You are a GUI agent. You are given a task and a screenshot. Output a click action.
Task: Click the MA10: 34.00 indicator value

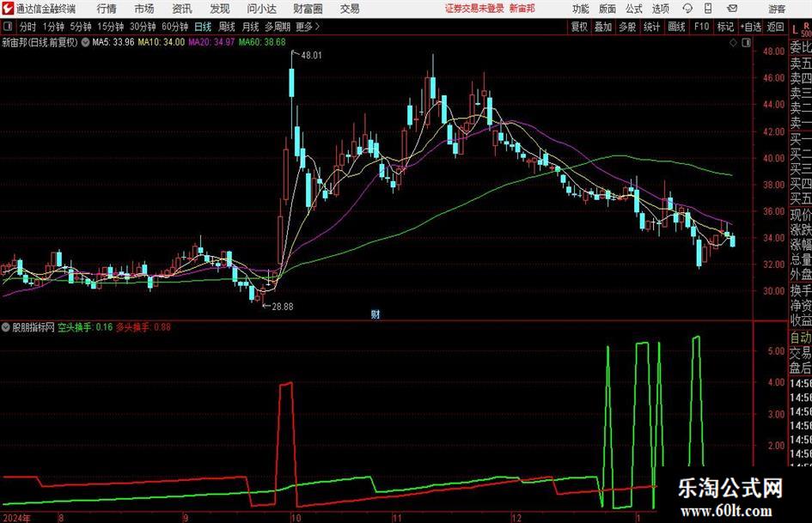[x=161, y=42]
